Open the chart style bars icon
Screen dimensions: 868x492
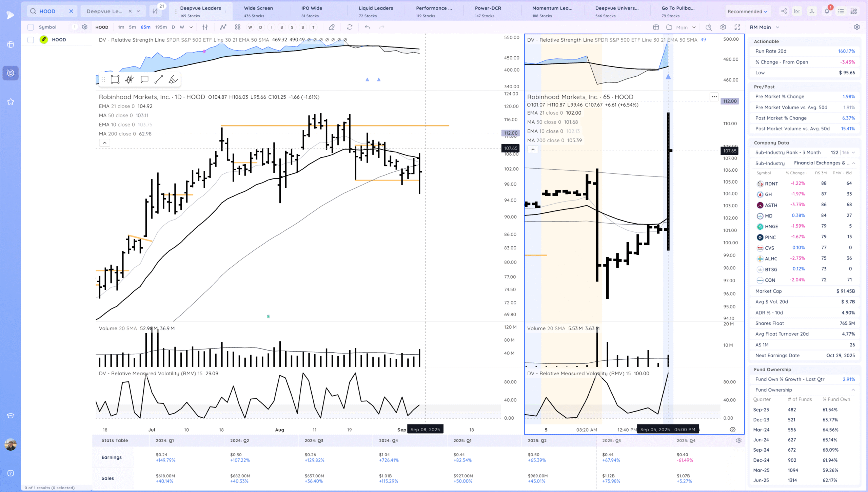[205, 27]
